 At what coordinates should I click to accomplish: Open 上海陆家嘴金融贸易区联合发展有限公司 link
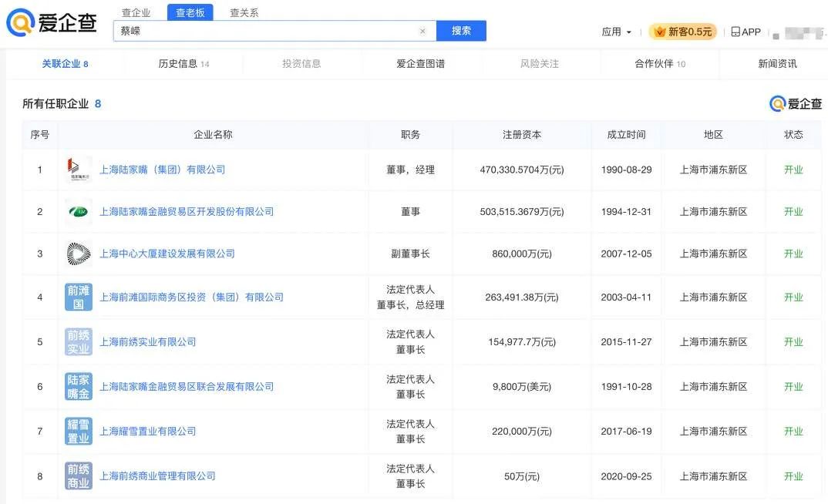pos(187,387)
